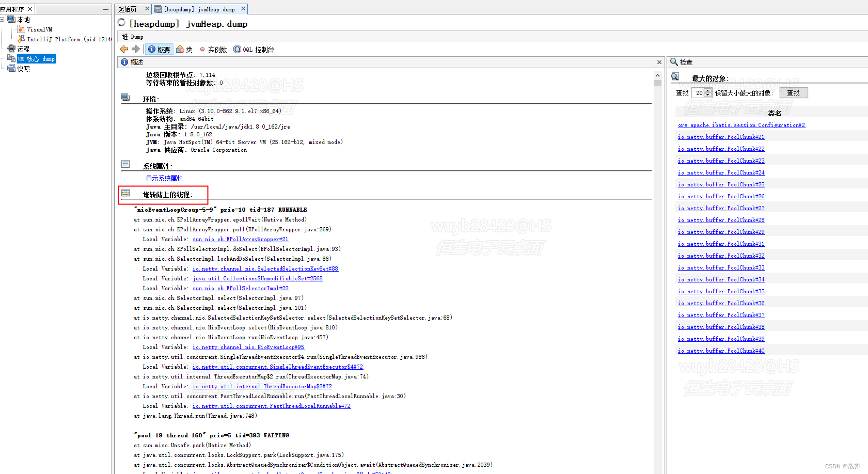Image resolution: width=868 pixels, height=474 pixels.
Task: Open the io.netty.buffer.PoolChunk#21 class link
Action: [721, 136]
